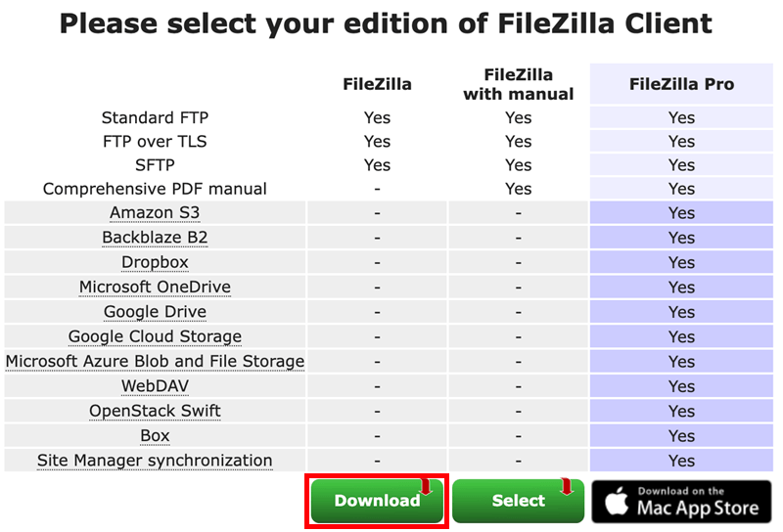The height and width of the screenshot is (532, 783).
Task: Click the plain FileZilla column header
Action: click(377, 84)
